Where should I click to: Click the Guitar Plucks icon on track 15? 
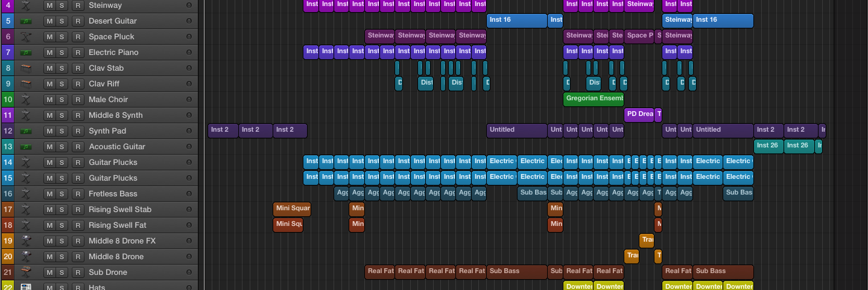25,178
